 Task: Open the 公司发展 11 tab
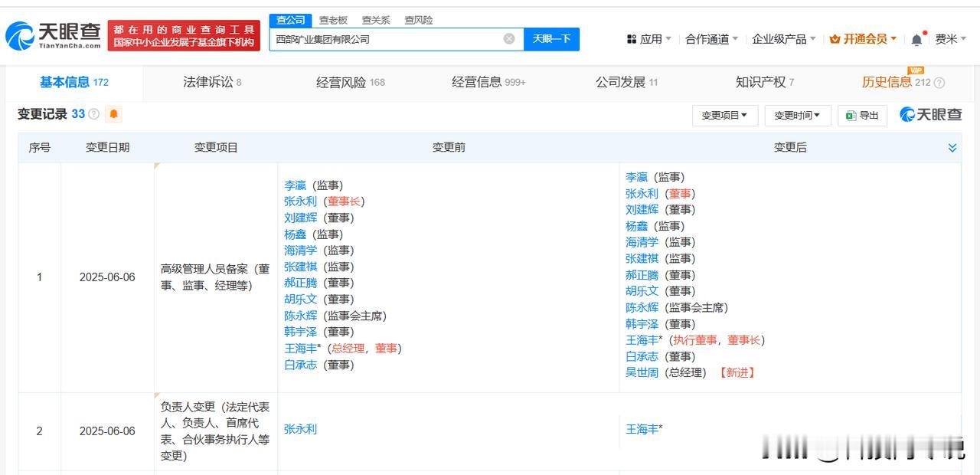click(626, 82)
